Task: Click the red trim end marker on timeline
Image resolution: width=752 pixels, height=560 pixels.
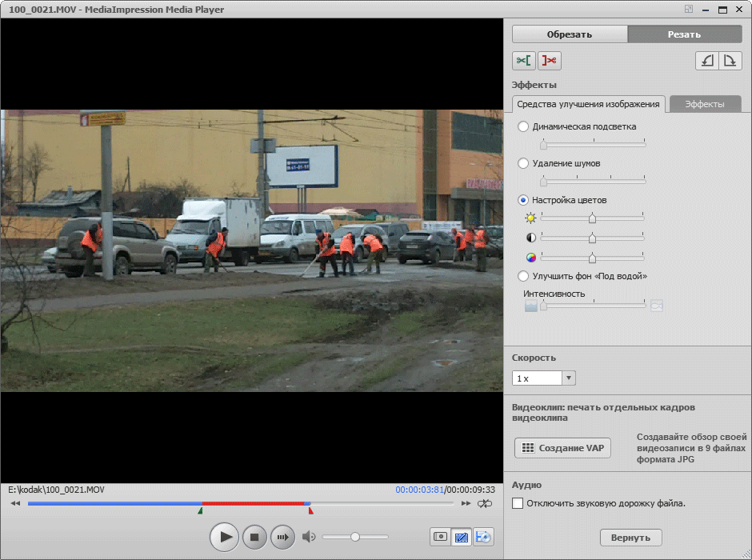Action: (x=310, y=511)
